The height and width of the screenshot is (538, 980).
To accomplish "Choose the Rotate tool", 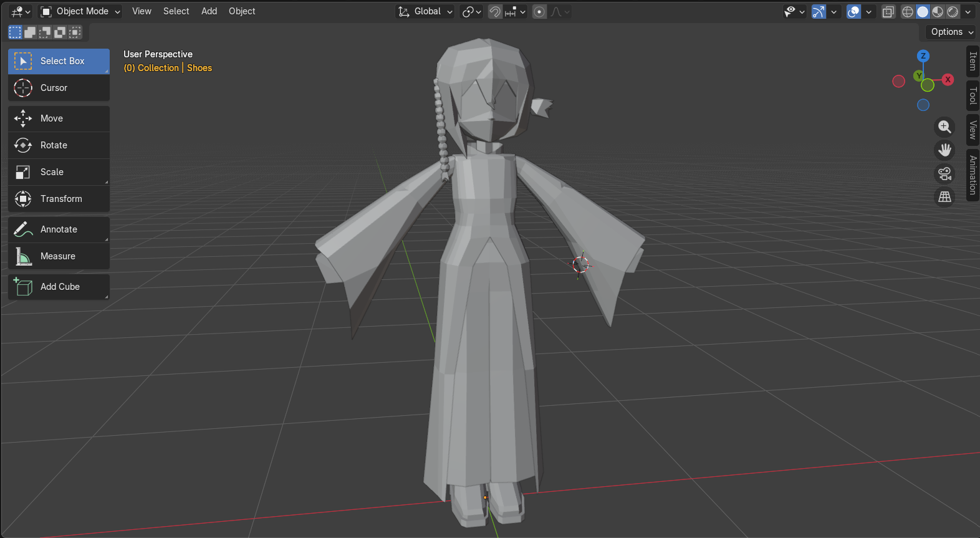I will coord(59,145).
